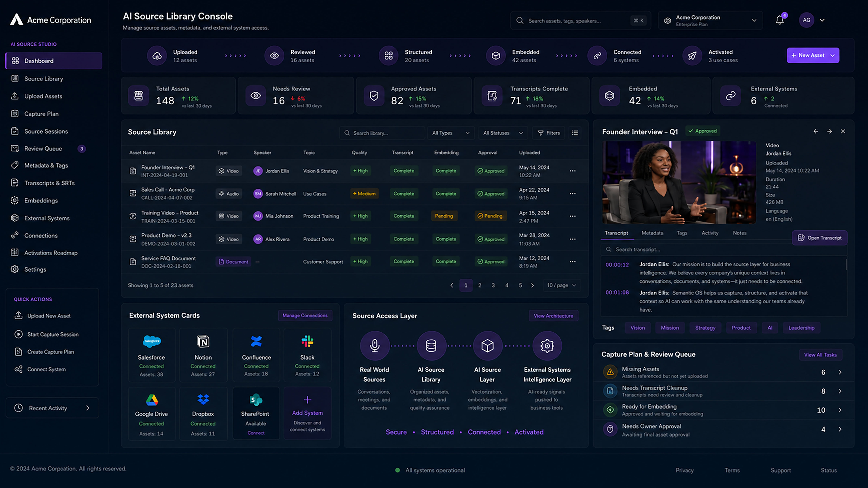Click the Search transcript field
The image size is (868, 488).
point(724,249)
